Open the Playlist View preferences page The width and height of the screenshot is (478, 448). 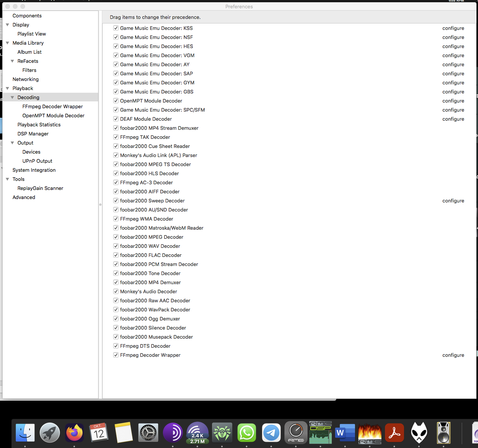(31, 34)
